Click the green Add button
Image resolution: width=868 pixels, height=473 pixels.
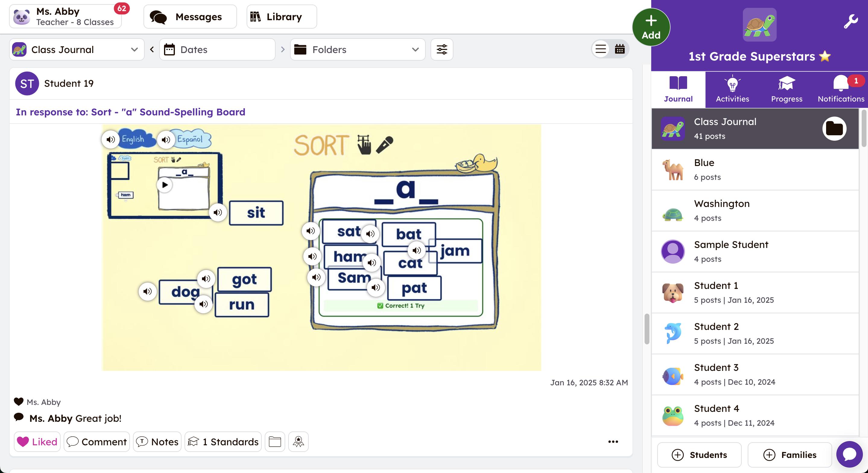(x=651, y=27)
